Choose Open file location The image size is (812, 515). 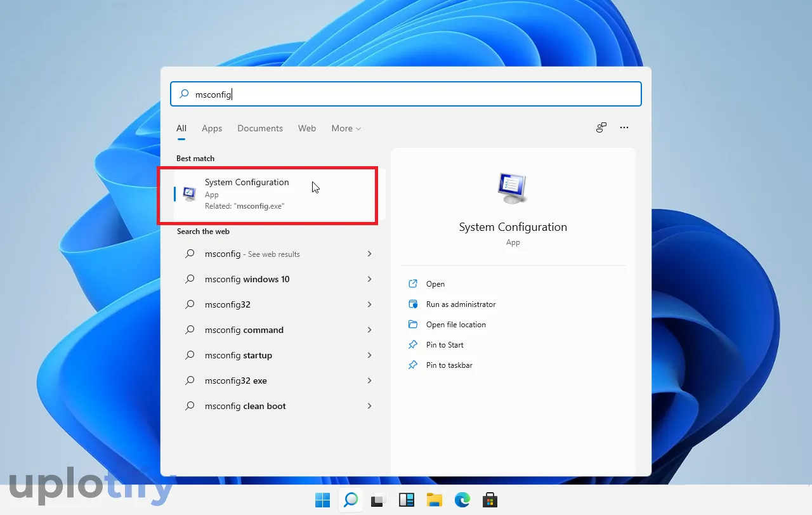pyautogui.click(x=456, y=325)
